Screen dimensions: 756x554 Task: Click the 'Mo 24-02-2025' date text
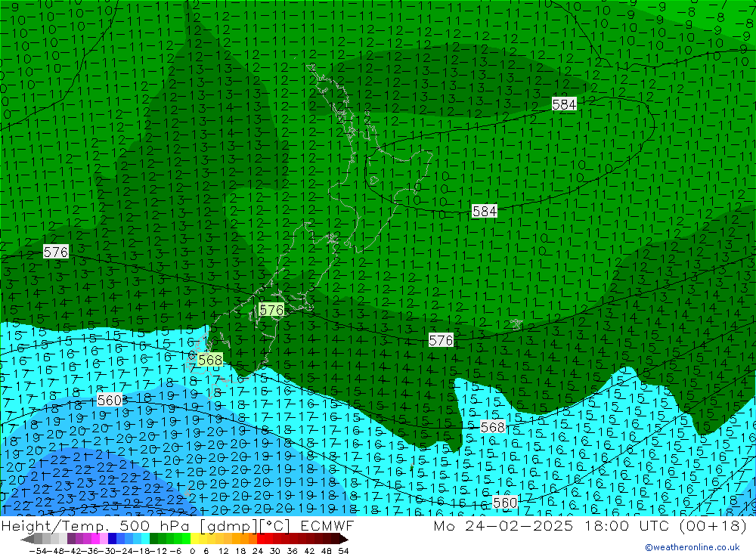coord(503,525)
